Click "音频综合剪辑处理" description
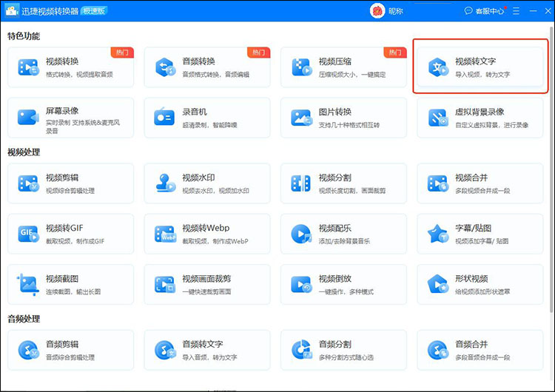The height and width of the screenshot is (392, 555). tap(70, 357)
